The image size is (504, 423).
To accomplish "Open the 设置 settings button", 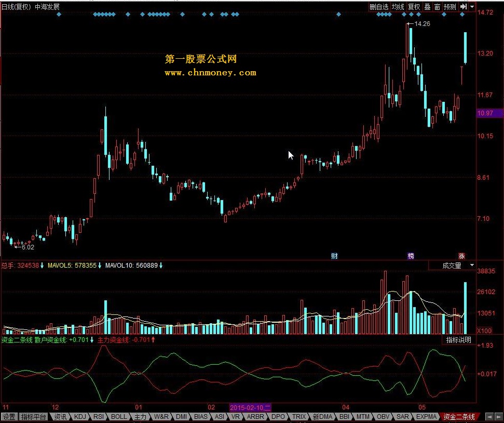I will tap(9, 417).
